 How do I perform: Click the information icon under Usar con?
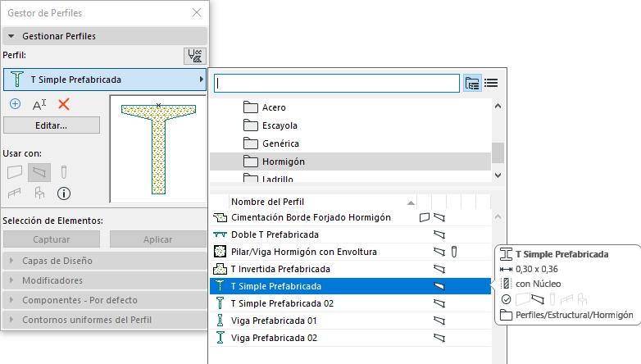tap(64, 193)
